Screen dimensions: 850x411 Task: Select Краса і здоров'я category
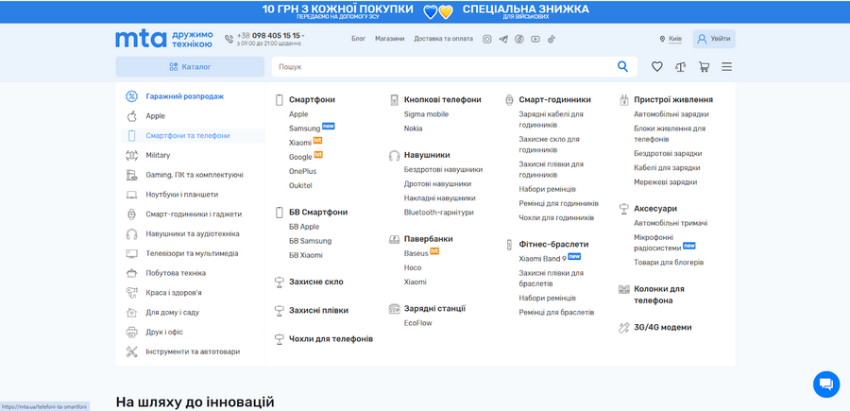pyautogui.click(x=173, y=293)
